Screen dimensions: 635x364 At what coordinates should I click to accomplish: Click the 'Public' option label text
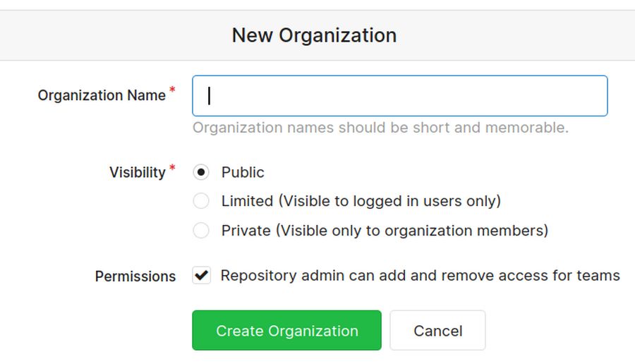(x=243, y=172)
